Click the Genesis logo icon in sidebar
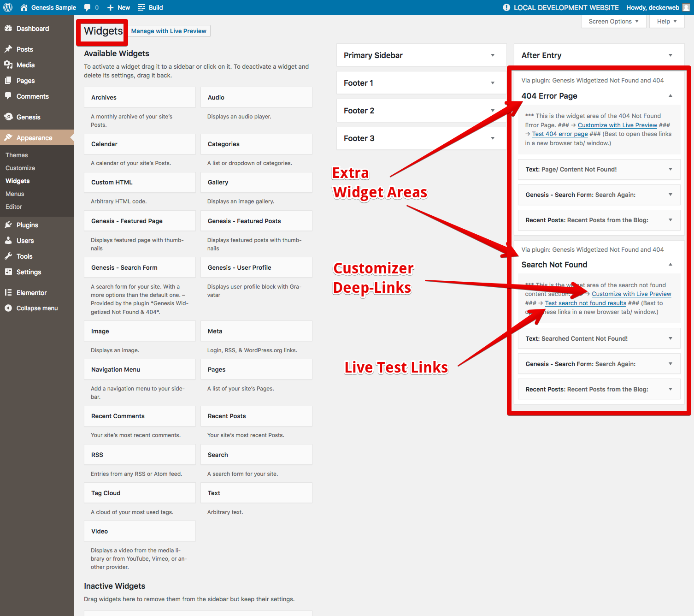The height and width of the screenshot is (616, 694). (8, 117)
